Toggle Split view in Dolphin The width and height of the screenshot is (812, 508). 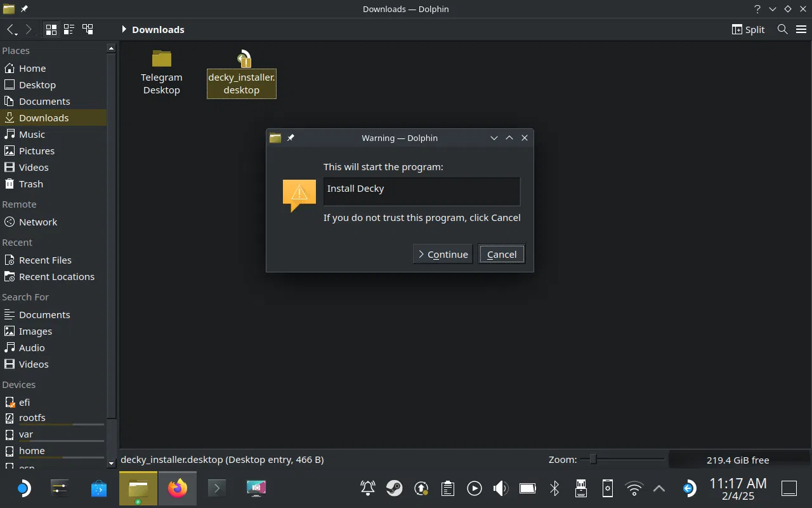pos(749,29)
